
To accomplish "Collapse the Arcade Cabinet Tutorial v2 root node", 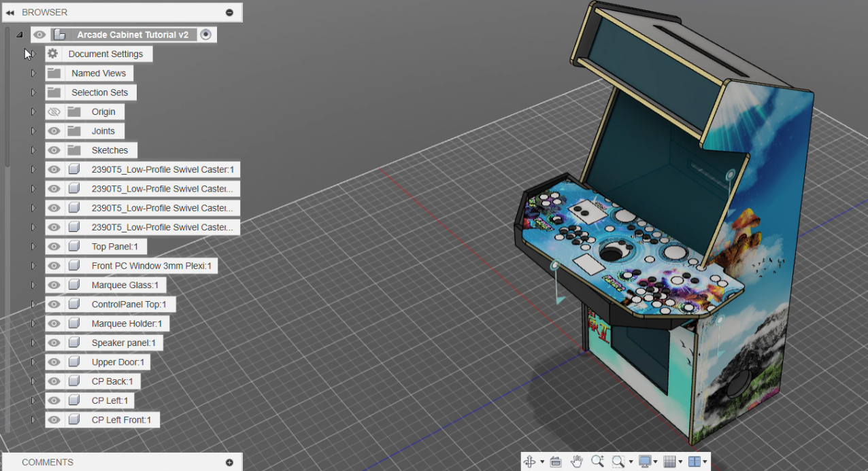I will click(19, 35).
